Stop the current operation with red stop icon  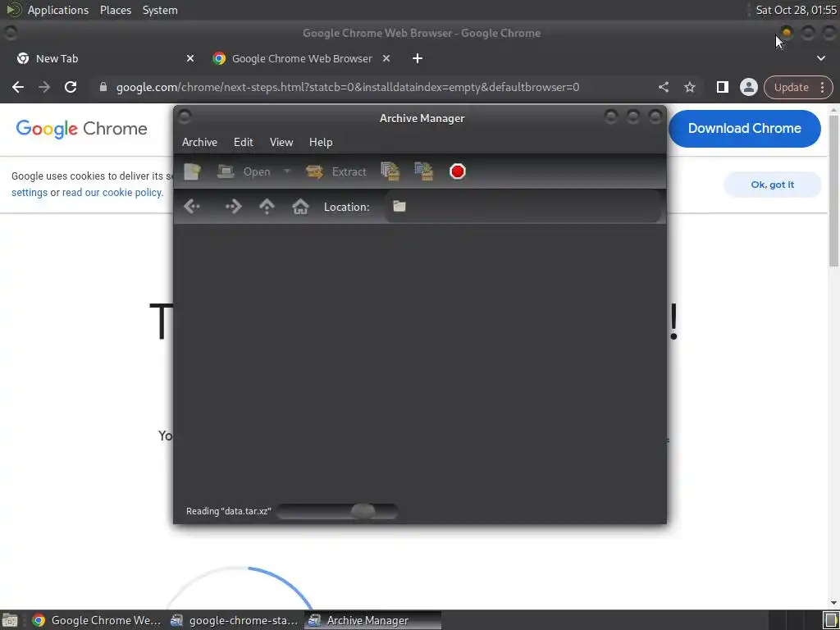pos(458,171)
